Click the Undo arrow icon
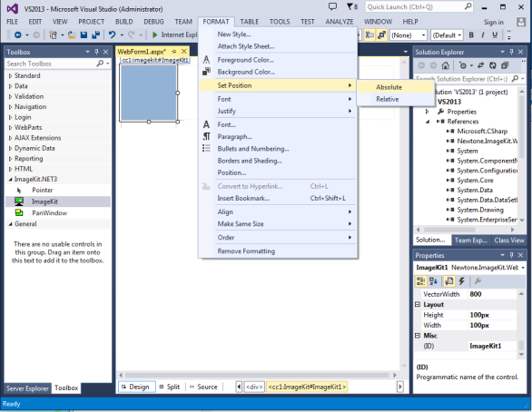The width and height of the screenshot is (532, 412). (x=113, y=34)
